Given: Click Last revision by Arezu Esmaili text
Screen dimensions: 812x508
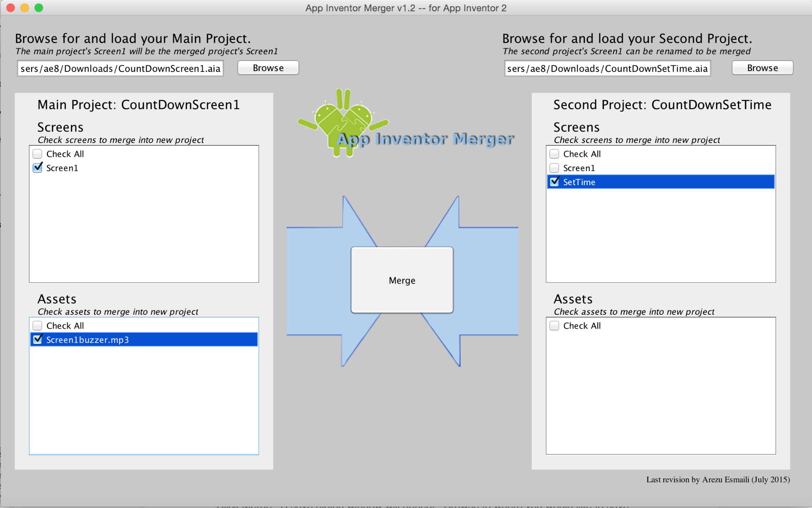Looking at the screenshot, I should pyautogui.click(x=718, y=480).
